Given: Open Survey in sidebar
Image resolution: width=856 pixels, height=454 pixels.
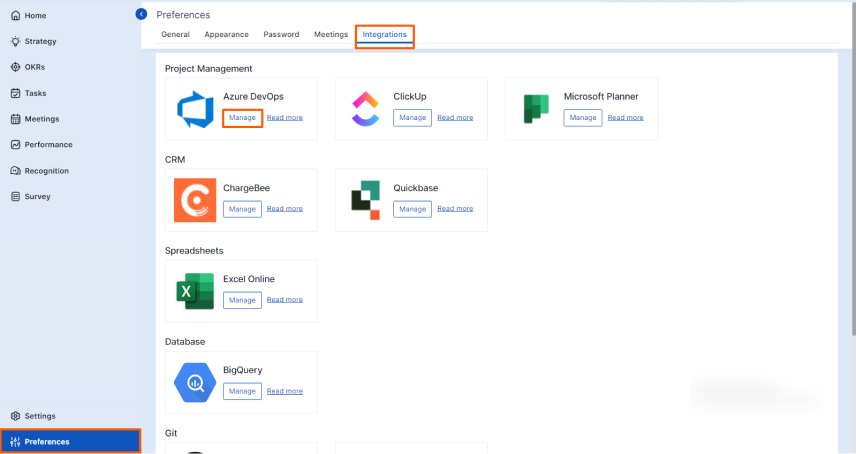Looking at the screenshot, I should coord(37,196).
